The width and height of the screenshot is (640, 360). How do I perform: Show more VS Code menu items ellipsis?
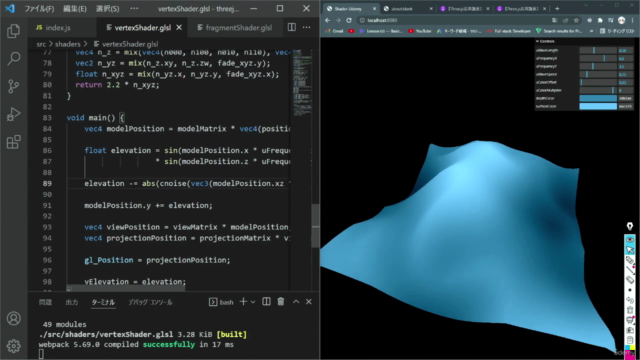coord(134,8)
